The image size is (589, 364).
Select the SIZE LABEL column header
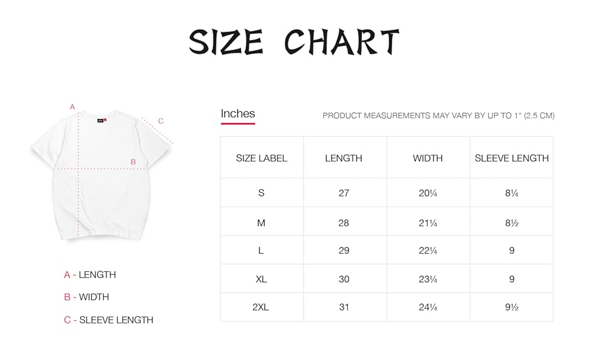pyautogui.click(x=261, y=158)
